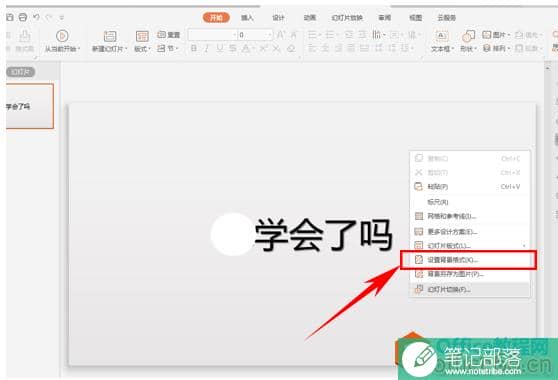The height and width of the screenshot is (380, 558).
Task: Click the font name combo box
Action: [x=212, y=35]
